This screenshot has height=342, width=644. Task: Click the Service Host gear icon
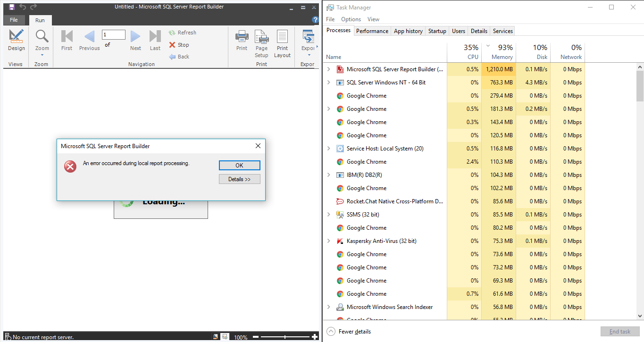[x=340, y=149]
